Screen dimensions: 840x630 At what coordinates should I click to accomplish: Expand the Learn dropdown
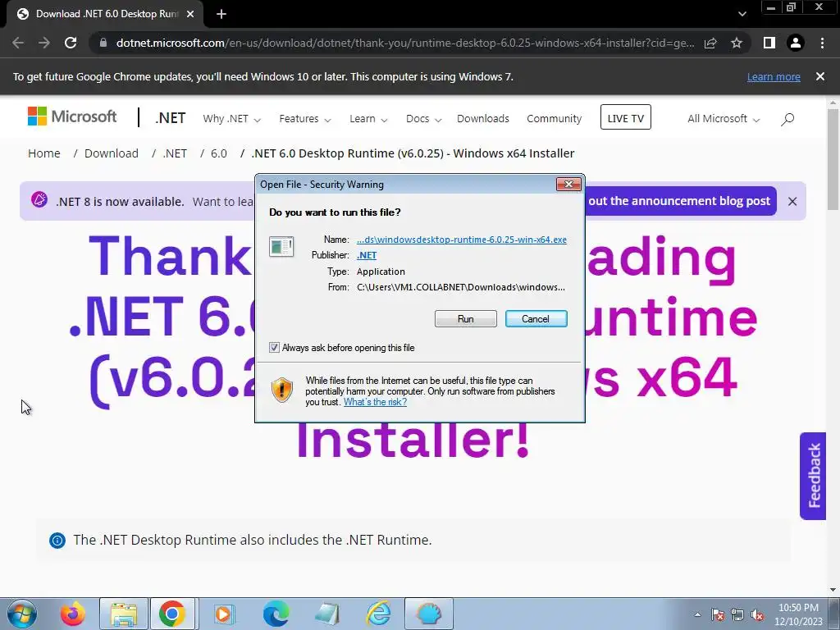click(x=368, y=119)
